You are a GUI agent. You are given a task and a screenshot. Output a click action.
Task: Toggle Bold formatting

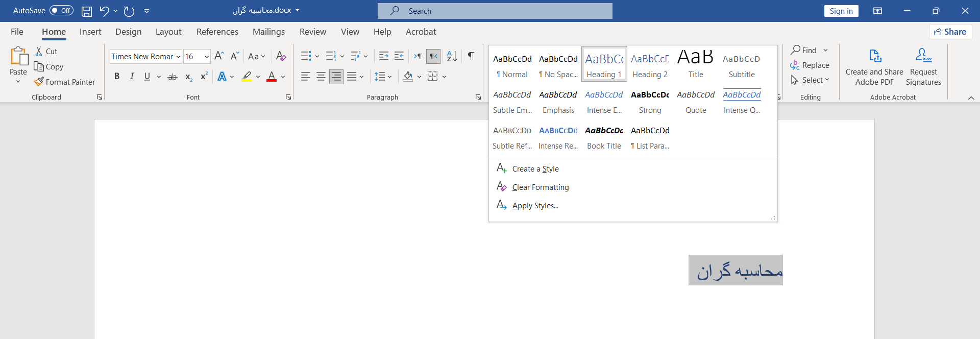tap(117, 77)
